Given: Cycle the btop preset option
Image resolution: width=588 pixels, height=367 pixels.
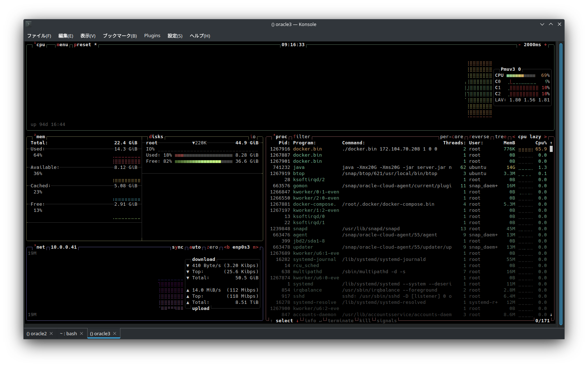Looking at the screenshot, I should point(83,45).
